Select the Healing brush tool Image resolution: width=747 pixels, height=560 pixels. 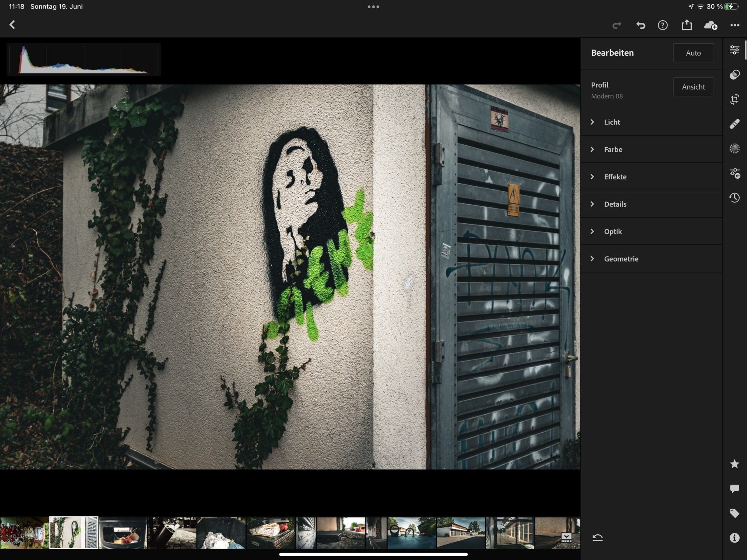tap(734, 124)
